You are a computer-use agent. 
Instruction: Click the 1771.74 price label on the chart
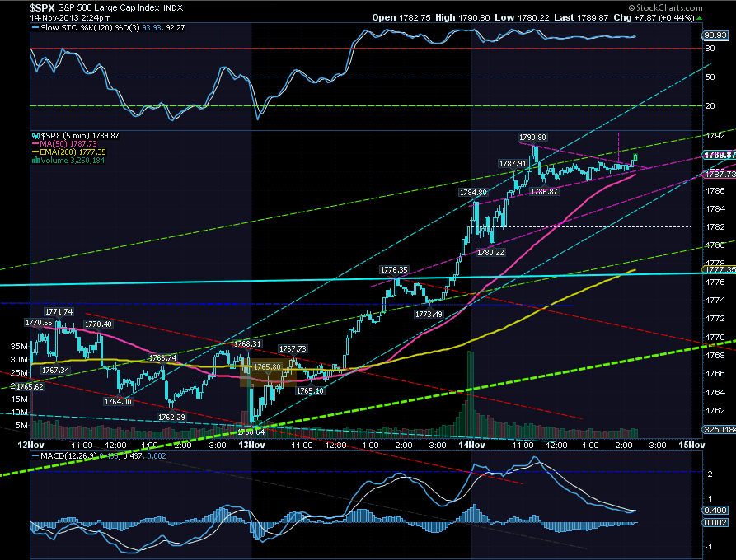tap(59, 312)
